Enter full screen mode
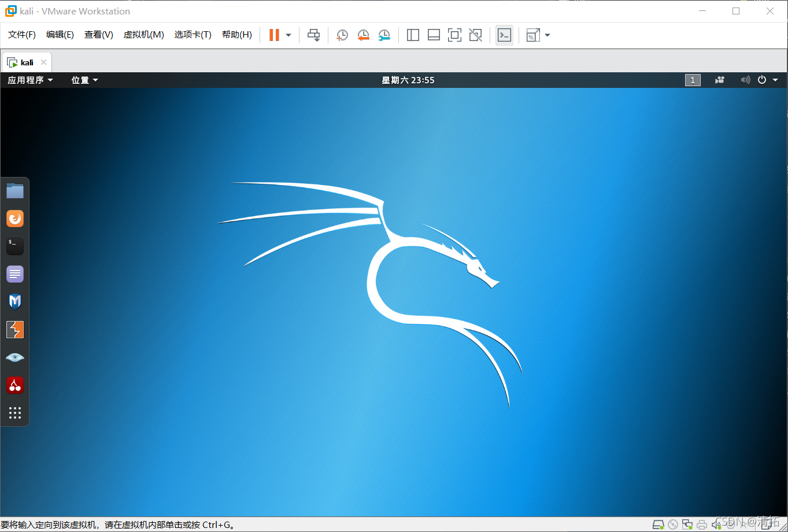Screen dimensions: 788x532 point(454,35)
